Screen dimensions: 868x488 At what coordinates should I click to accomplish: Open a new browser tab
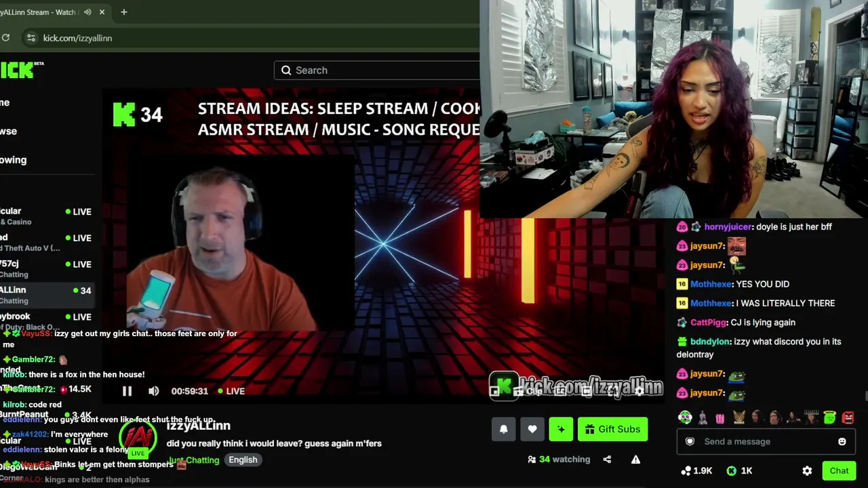(123, 12)
